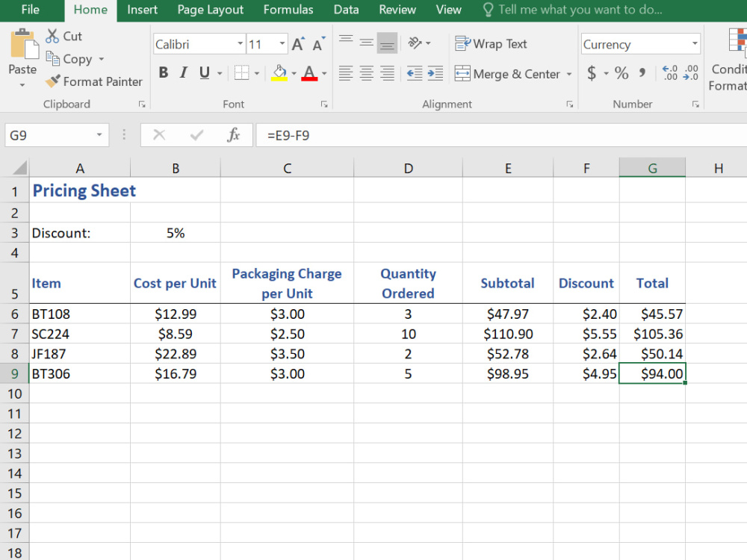This screenshot has height=560, width=747.
Task: Apply the Borders icon
Action: point(241,73)
